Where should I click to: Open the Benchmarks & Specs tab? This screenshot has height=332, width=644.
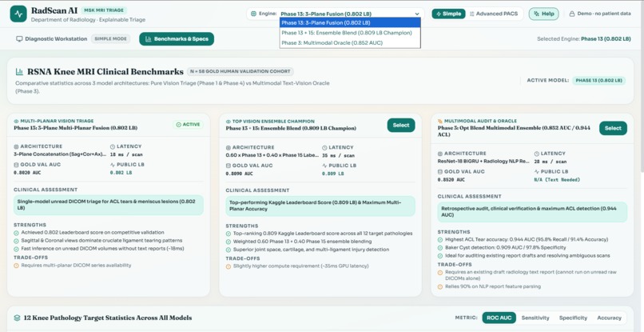(177, 38)
